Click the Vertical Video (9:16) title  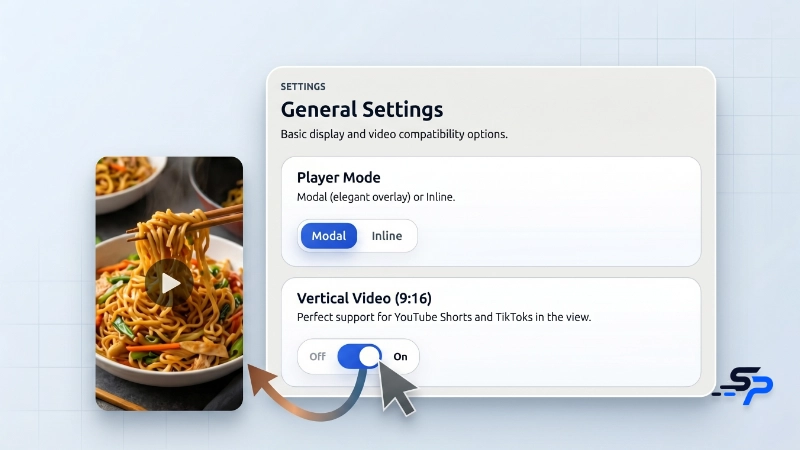tap(364, 298)
